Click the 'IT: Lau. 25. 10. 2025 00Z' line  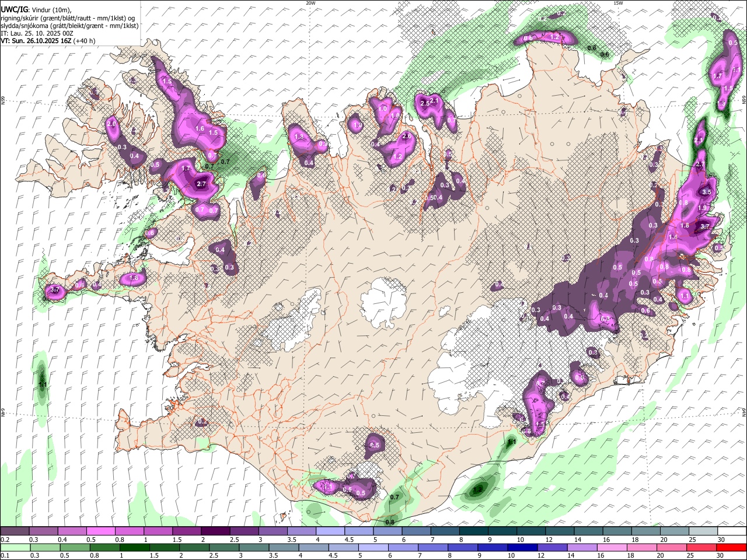pos(37,33)
